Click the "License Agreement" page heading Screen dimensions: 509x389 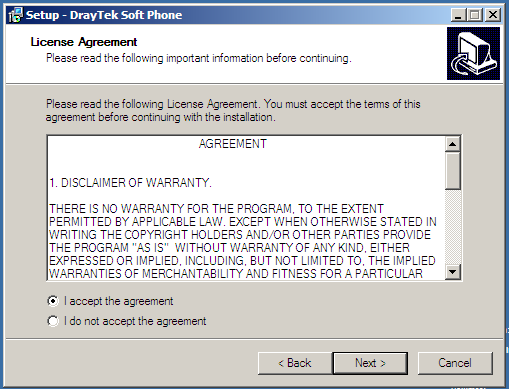pos(84,42)
